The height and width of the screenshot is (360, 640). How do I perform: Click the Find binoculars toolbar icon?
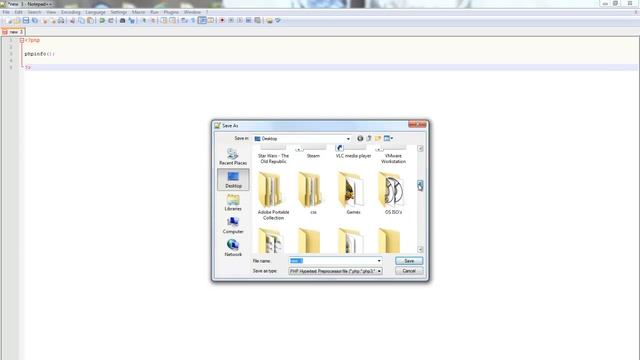122,20
